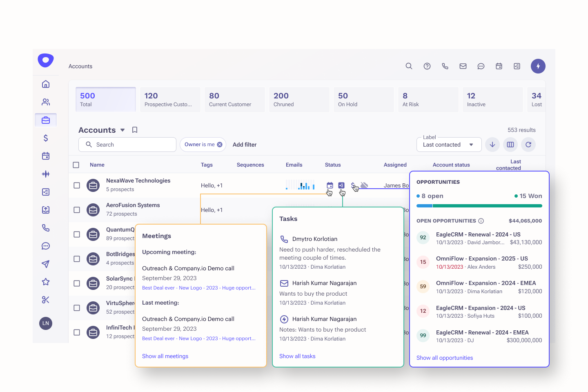This screenshot has height=392, width=588.
Task: Open the audio waveform icon in sidebar
Action: (46, 174)
